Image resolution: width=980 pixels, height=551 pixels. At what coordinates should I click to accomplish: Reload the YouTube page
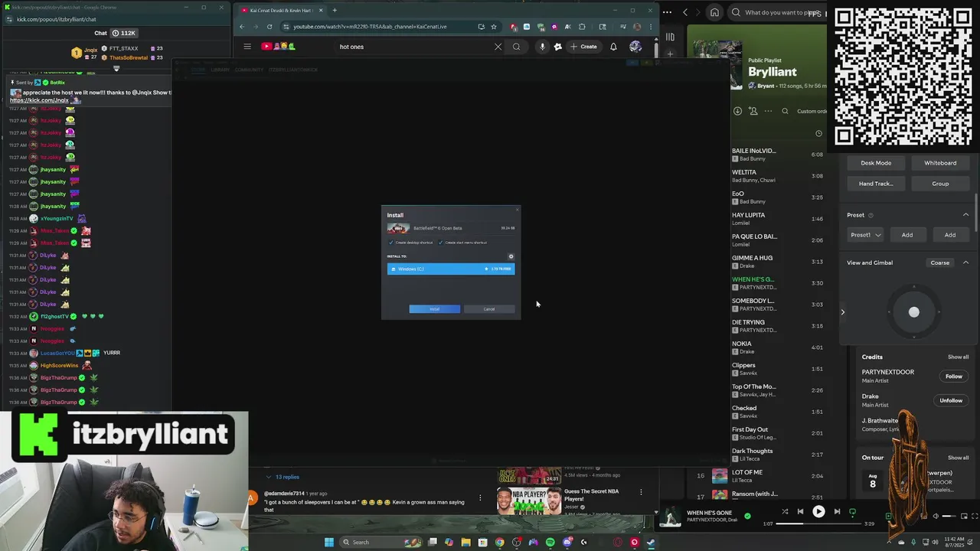pos(269,27)
